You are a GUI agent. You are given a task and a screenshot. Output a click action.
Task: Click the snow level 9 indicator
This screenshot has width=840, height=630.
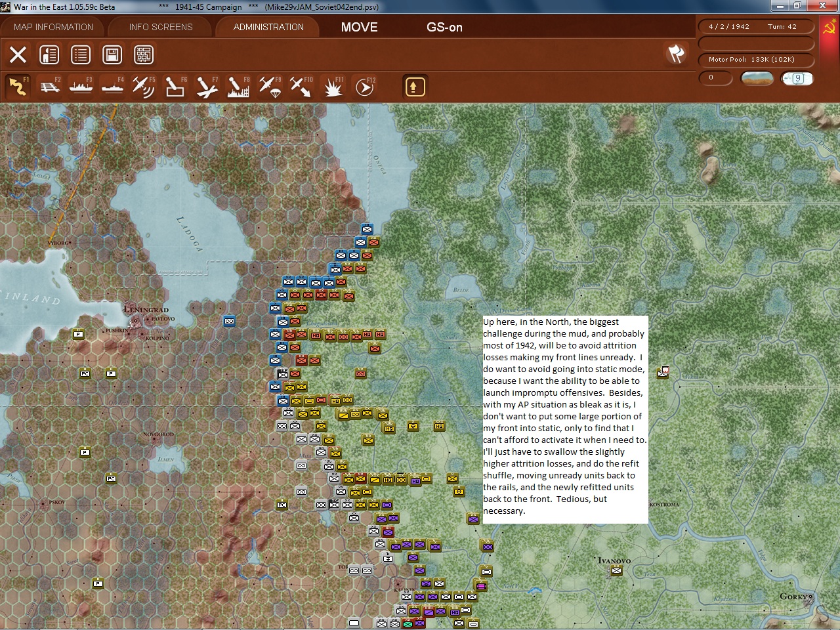click(x=797, y=78)
